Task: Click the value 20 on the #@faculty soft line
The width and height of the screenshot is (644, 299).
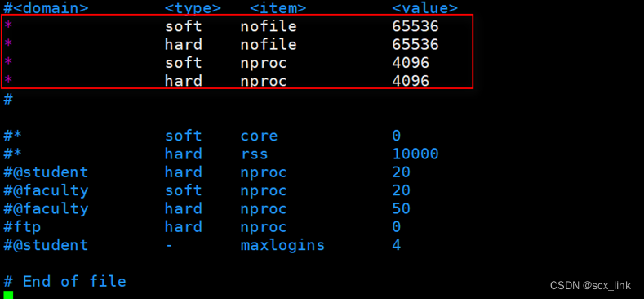Action: click(401, 190)
